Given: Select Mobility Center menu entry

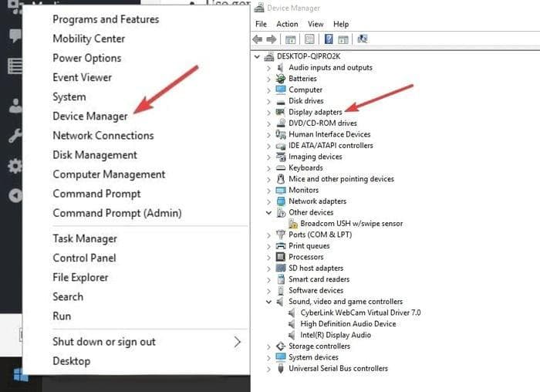Looking at the screenshot, I should pyautogui.click(x=89, y=39).
